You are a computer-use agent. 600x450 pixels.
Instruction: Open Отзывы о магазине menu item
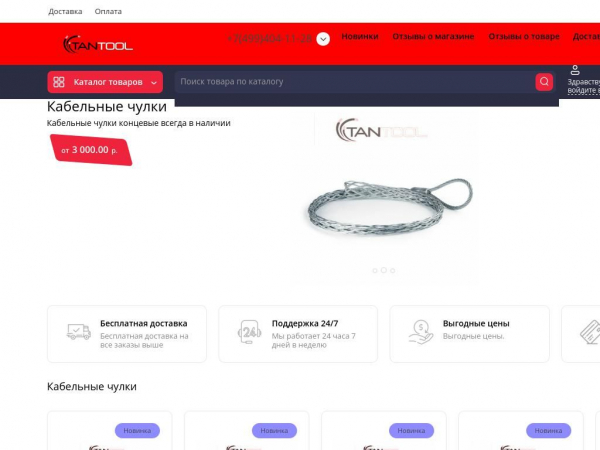click(433, 36)
